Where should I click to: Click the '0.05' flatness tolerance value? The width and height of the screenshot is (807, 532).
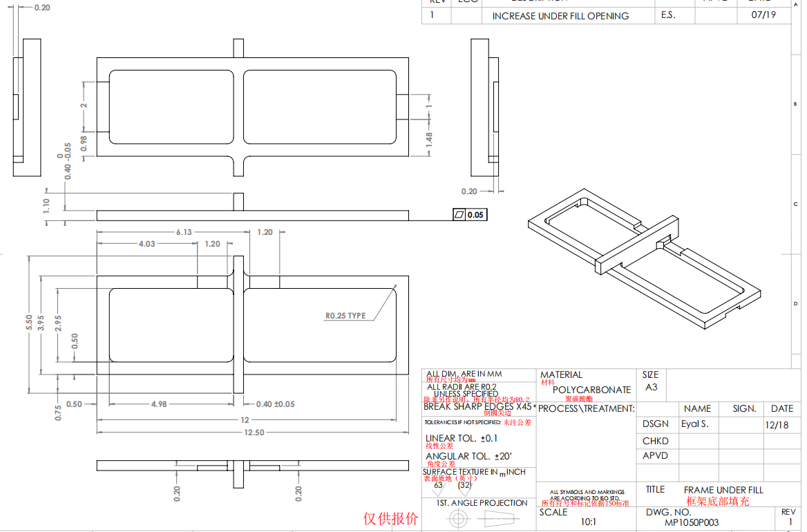(x=475, y=215)
